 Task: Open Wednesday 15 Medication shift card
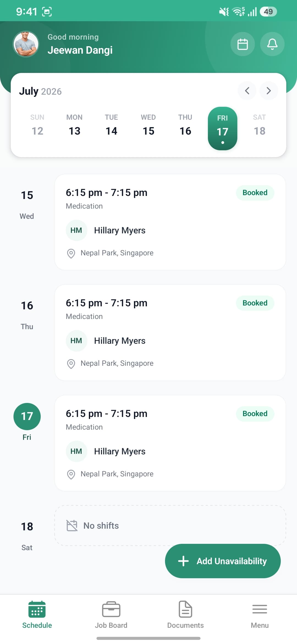pyautogui.click(x=170, y=222)
